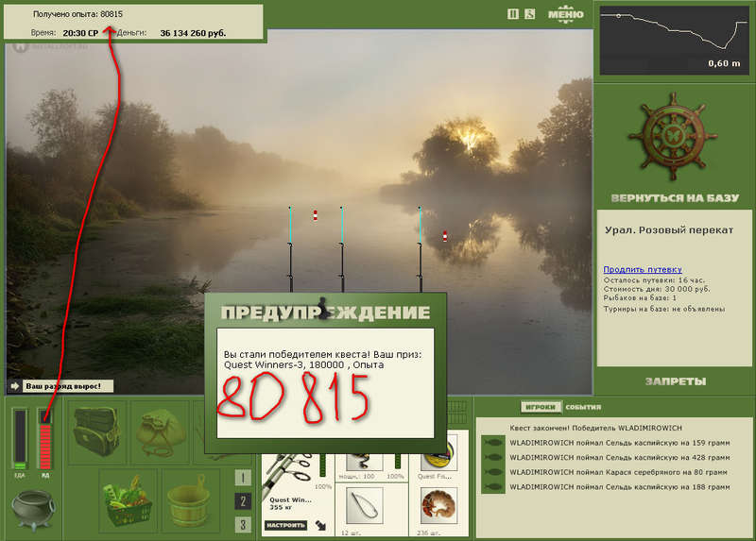Viewport: 756px width, 541px height.
Task: Click the red alcohol level bar
Action: click(x=44, y=438)
